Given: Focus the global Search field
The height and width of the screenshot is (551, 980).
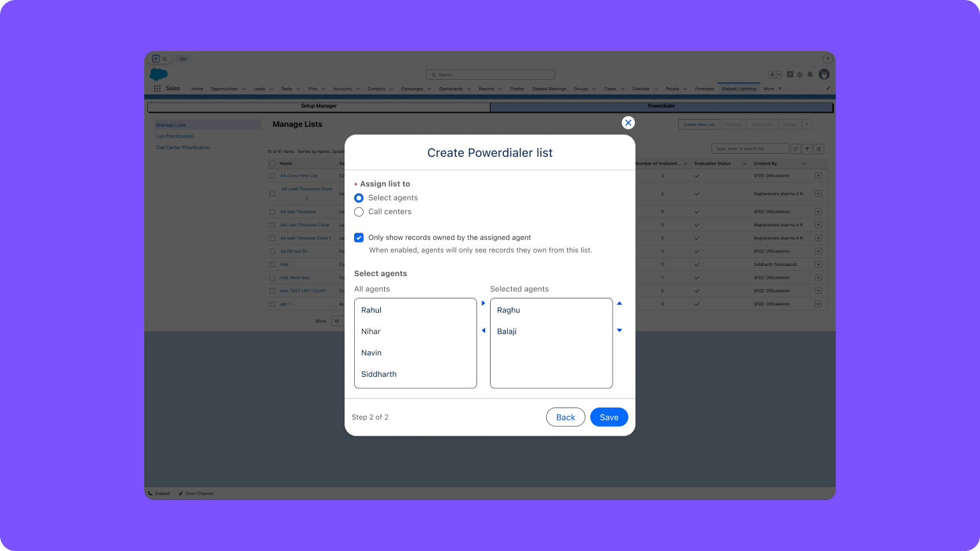Looking at the screenshot, I should (x=490, y=75).
